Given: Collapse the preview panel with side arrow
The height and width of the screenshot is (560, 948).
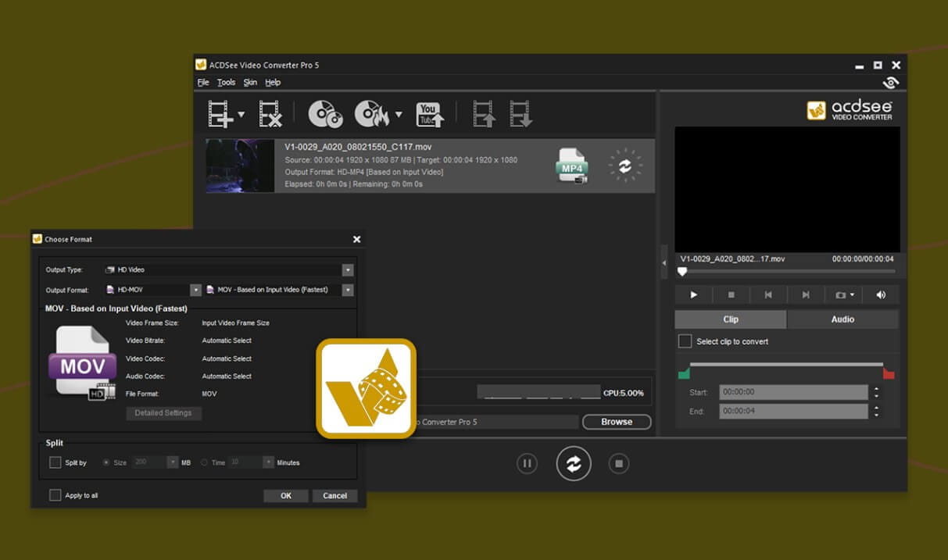Looking at the screenshot, I should pyautogui.click(x=664, y=263).
